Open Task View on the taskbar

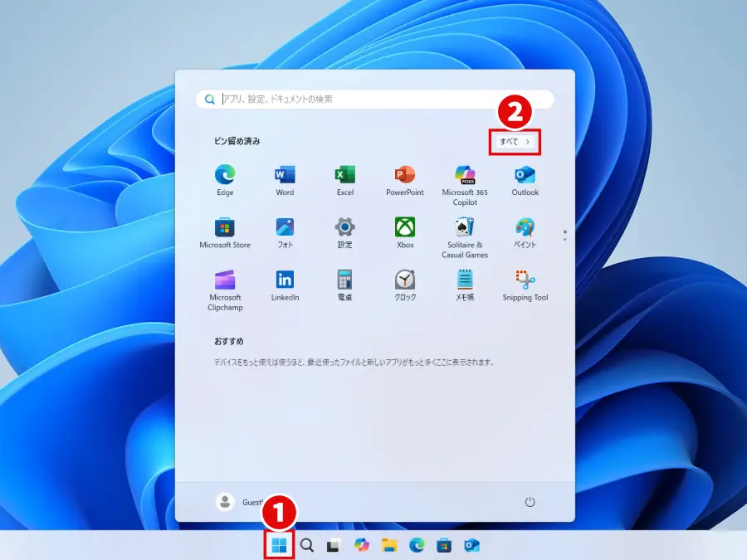pos(334,545)
